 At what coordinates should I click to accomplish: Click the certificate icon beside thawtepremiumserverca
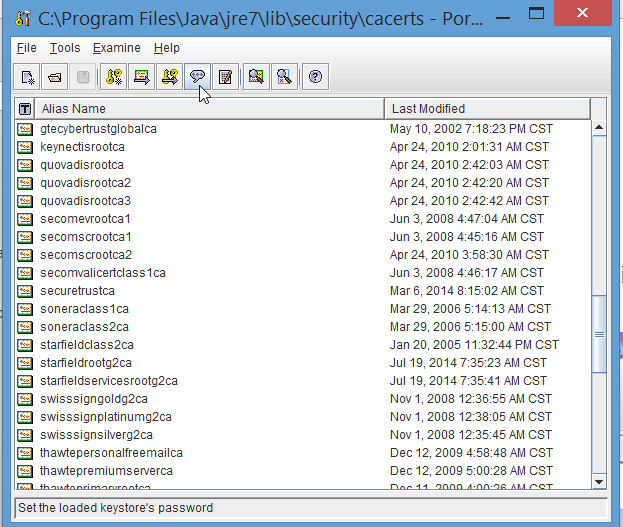[x=25, y=471]
